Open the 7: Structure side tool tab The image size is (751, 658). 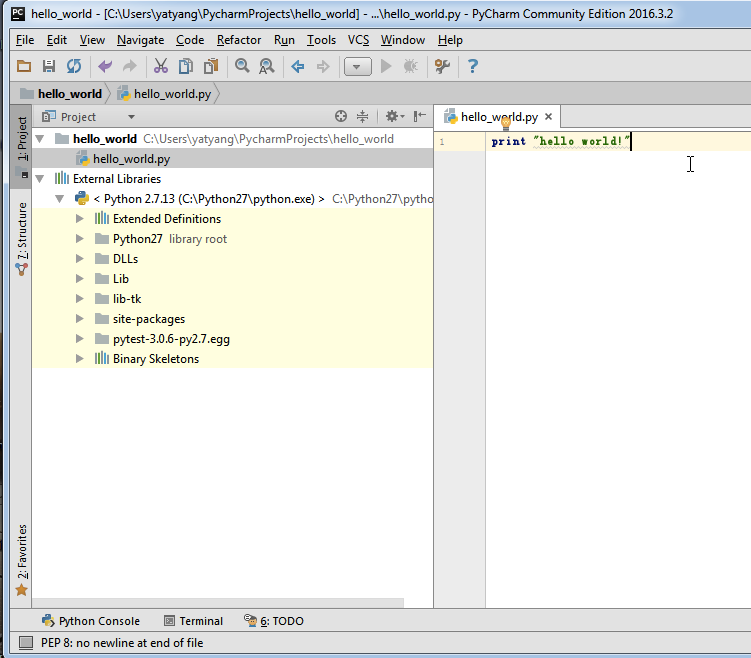click(22, 238)
